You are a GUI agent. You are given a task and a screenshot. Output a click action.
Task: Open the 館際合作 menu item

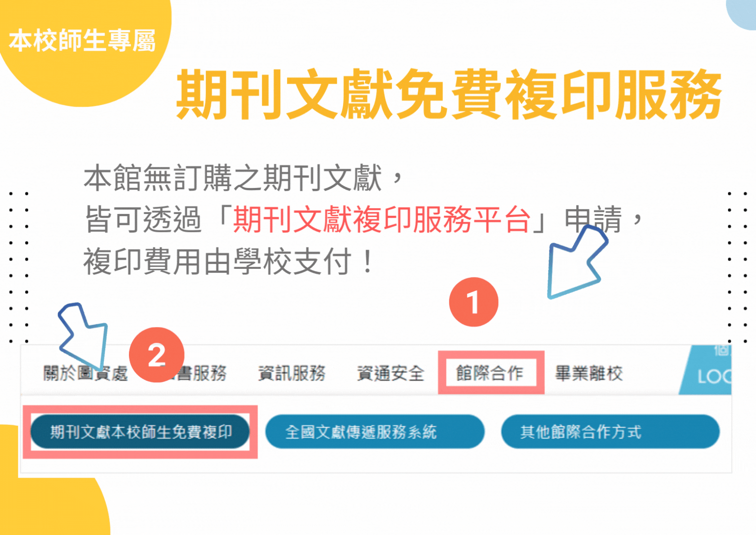point(491,373)
